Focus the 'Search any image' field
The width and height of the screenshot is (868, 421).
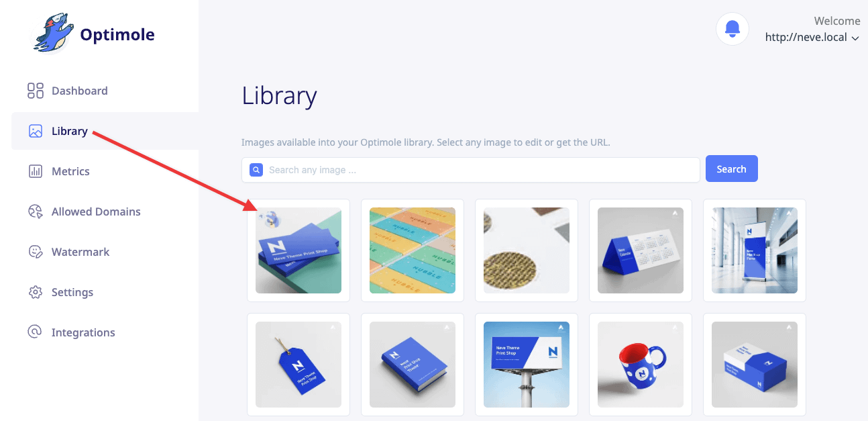tap(471, 170)
